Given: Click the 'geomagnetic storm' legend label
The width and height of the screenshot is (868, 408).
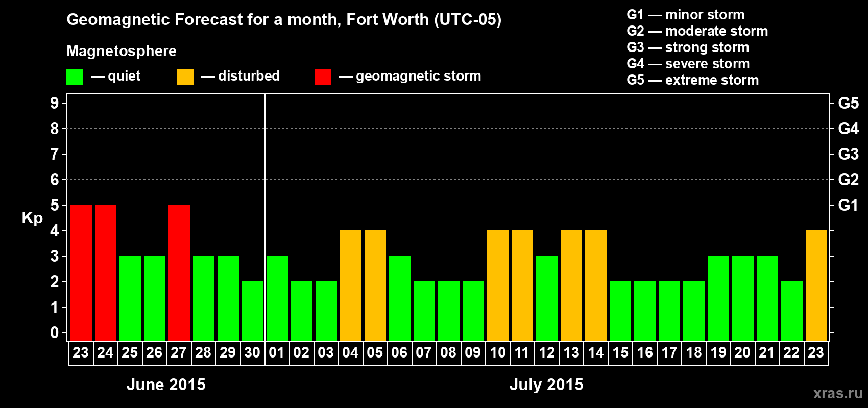Looking at the screenshot, I should tap(419, 76).
